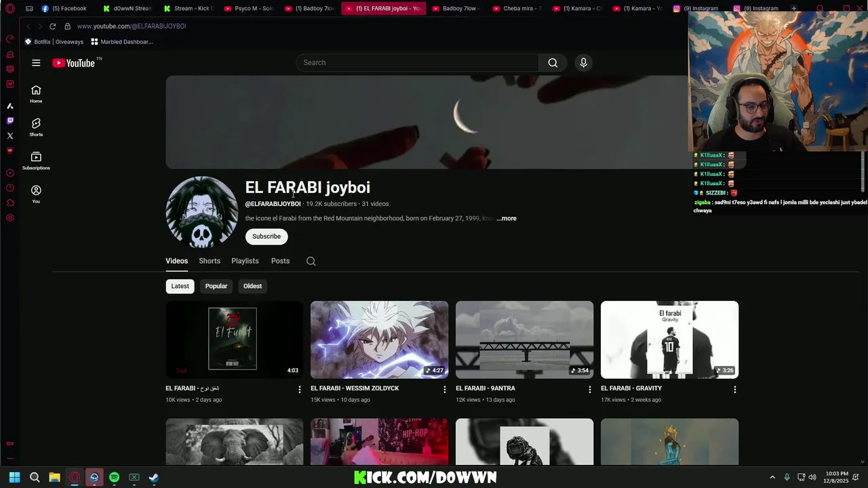Screen dimensions: 868x488
Task: Open EL FARABI - 9ANTRA video title
Action: pyautogui.click(x=486, y=388)
